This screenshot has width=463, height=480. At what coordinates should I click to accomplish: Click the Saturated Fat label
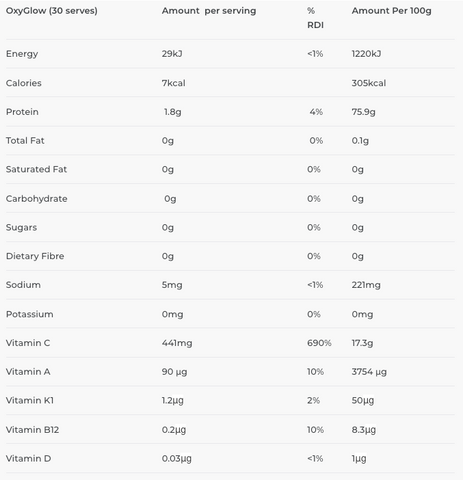[x=36, y=169]
